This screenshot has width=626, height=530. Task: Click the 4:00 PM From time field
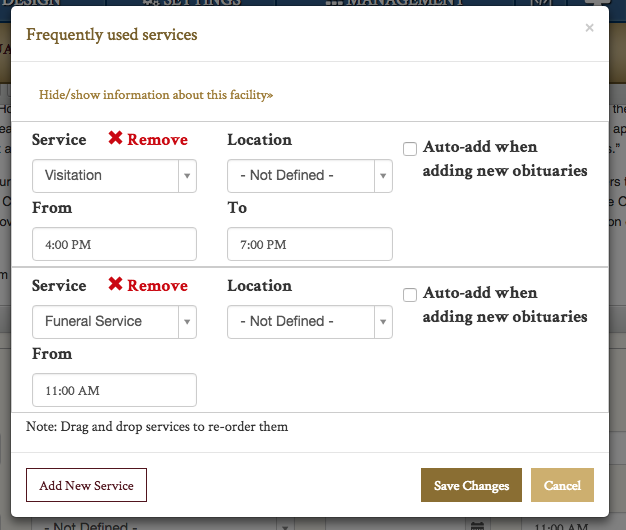coord(114,244)
